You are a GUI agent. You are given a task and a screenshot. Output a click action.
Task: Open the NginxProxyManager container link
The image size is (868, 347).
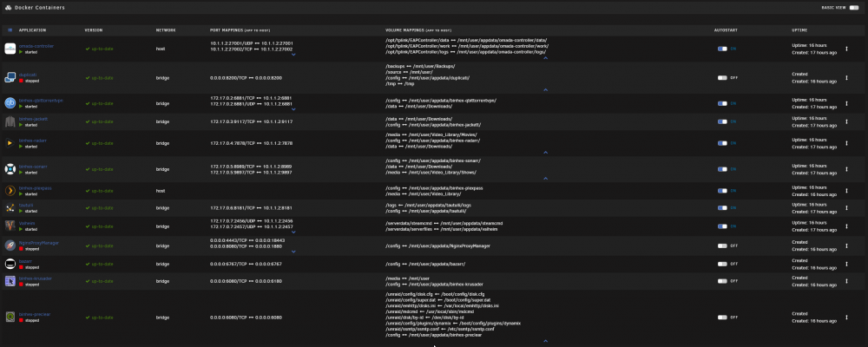(x=39, y=242)
